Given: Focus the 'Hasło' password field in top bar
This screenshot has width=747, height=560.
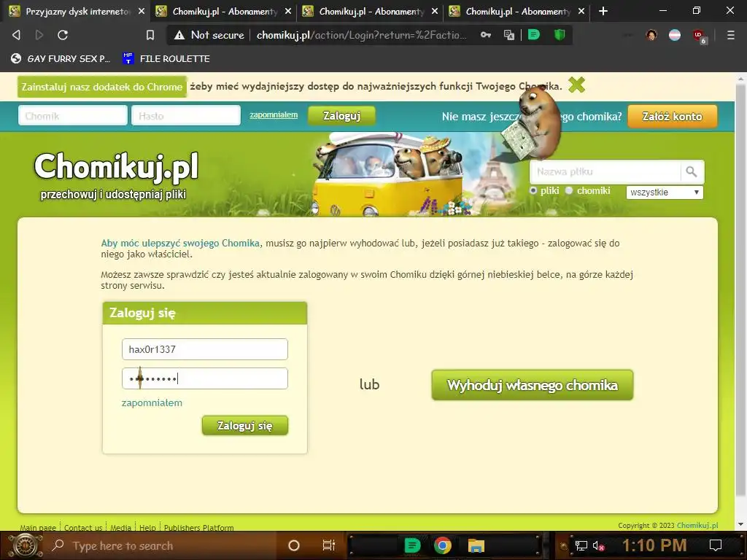Looking at the screenshot, I should (186, 116).
